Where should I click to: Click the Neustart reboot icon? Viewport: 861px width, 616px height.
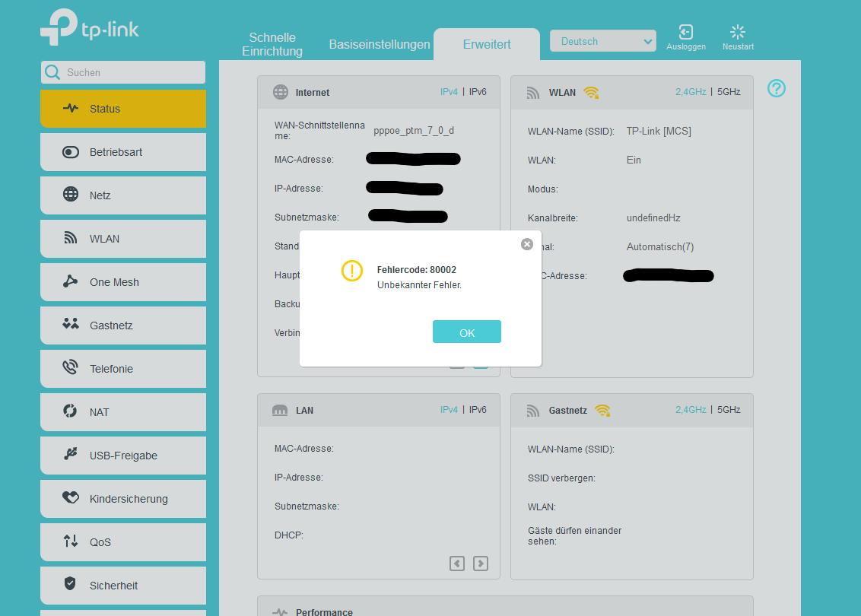coord(738,32)
